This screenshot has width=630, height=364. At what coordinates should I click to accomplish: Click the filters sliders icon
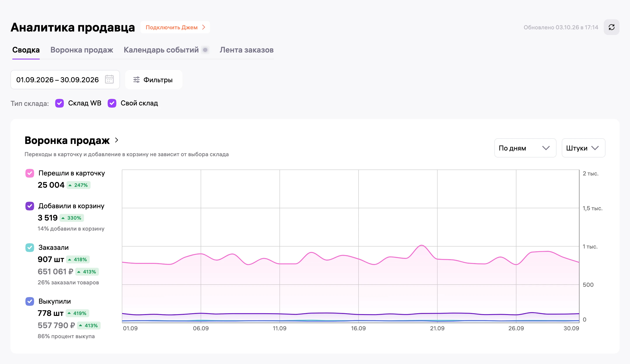click(136, 80)
